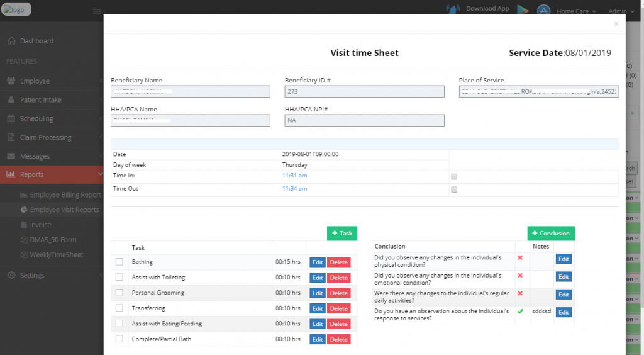Screen dimensions: 644x355
Task: Select the Assist with Toileting checkbox
Action: tap(119, 278)
